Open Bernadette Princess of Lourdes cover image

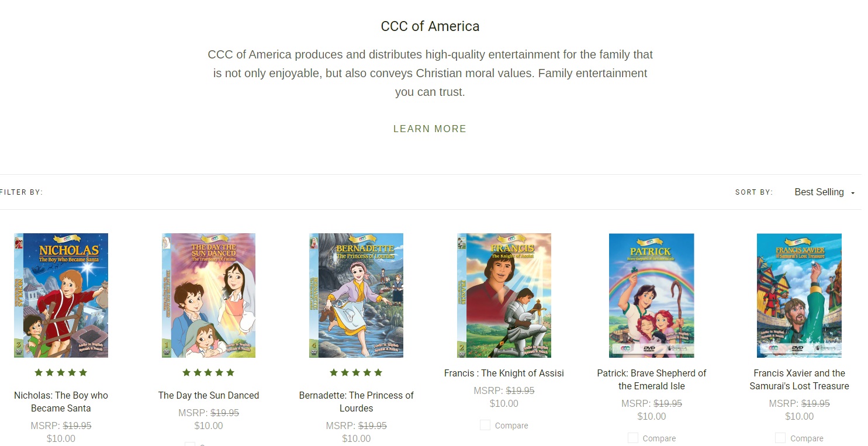point(356,295)
